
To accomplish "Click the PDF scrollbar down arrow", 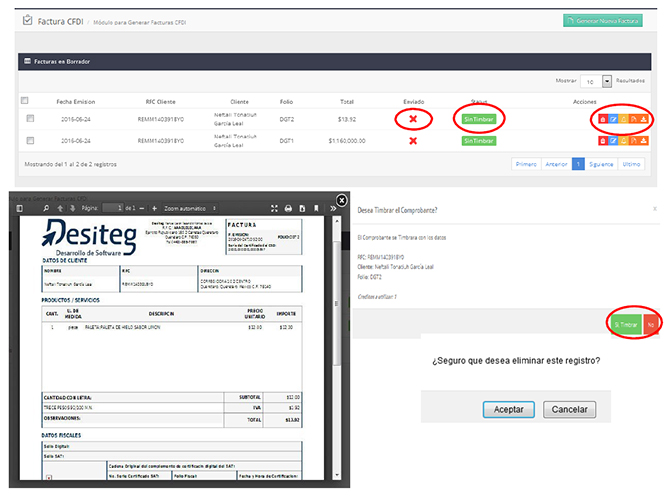I will (x=337, y=475).
